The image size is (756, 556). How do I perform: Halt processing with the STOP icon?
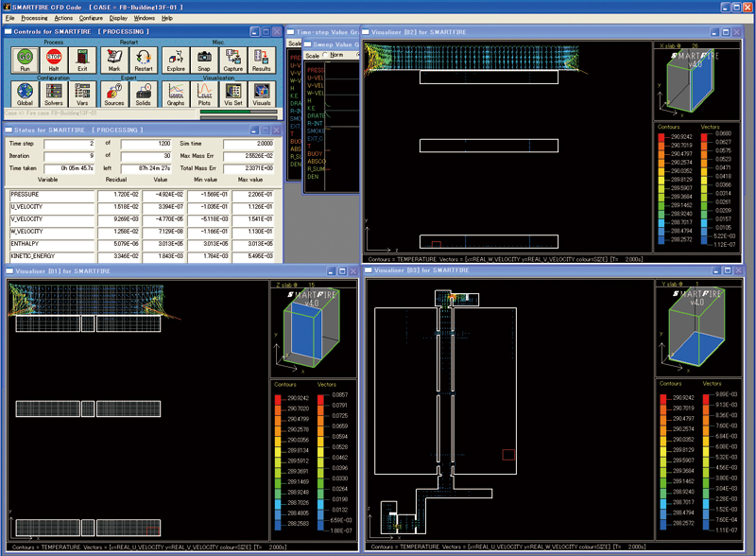point(54,60)
